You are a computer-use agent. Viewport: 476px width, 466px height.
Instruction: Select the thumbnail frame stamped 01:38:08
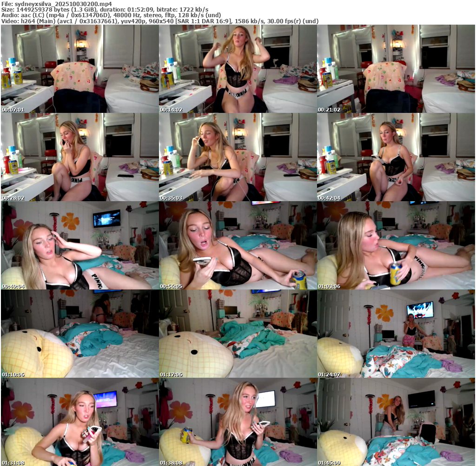pyautogui.click(x=238, y=422)
